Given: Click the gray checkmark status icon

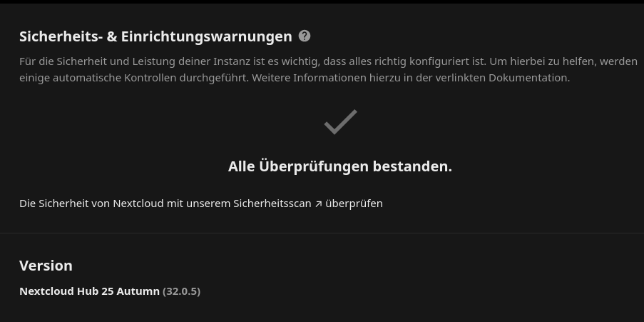Looking at the screenshot, I should click(x=340, y=121).
